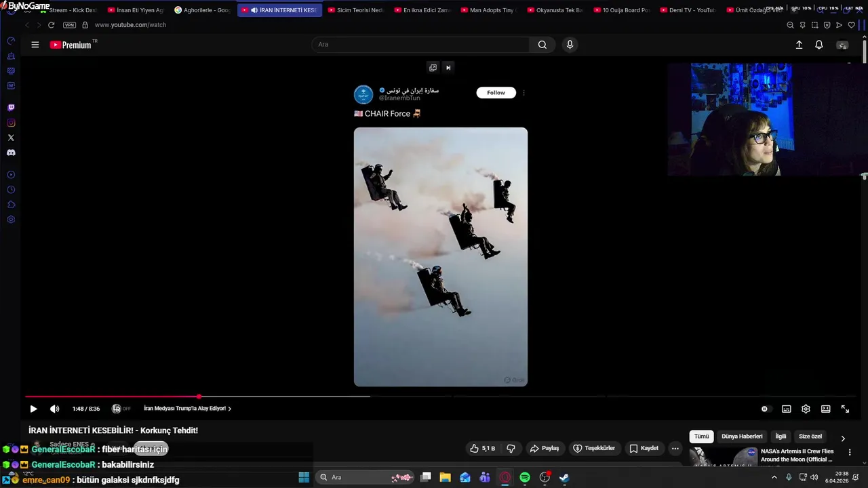Click the red progress scrubber dot

pyautogui.click(x=199, y=396)
